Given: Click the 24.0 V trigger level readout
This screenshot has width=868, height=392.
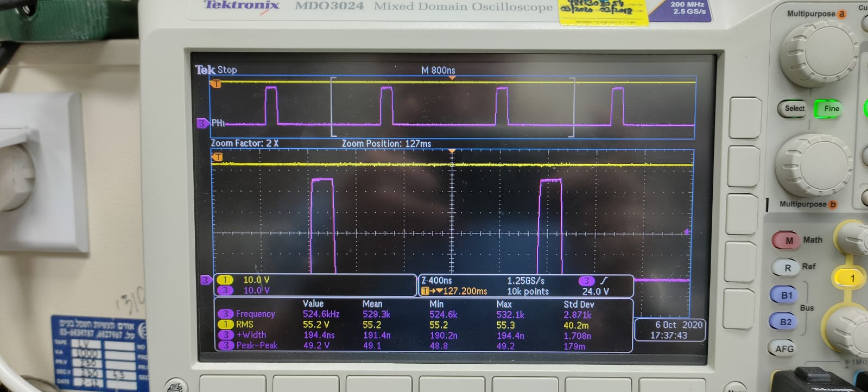Looking at the screenshot, I should 595,292.
